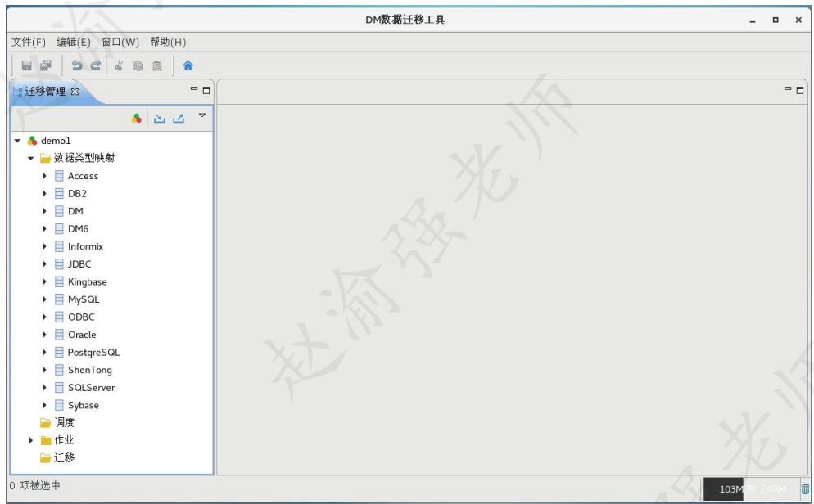This screenshot has height=504, width=814.
Task: Maximize the DM数据迁移工具 window
Action: point(776,20)
